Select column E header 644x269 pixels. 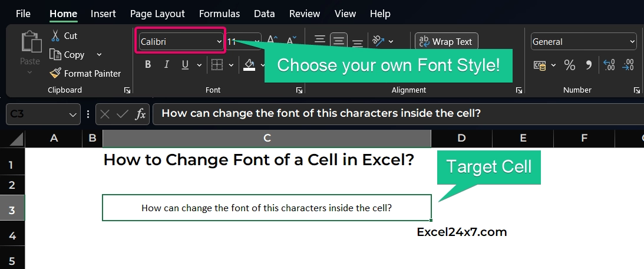tap(523, 139)
